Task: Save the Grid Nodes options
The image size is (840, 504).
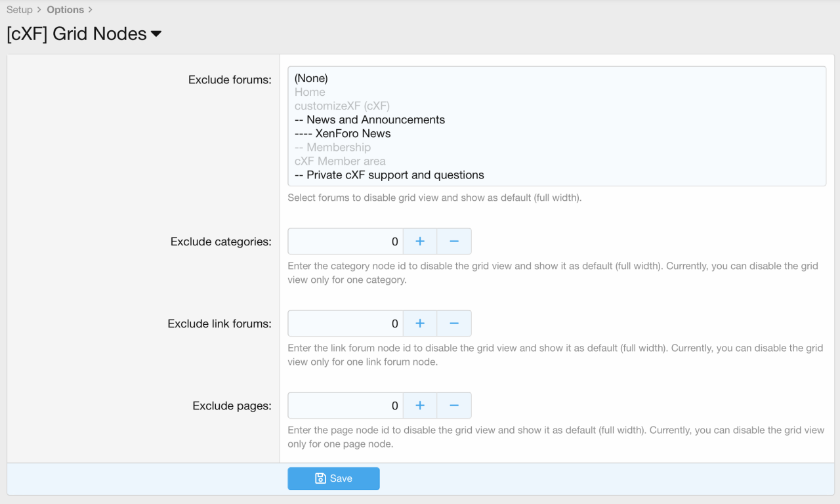Action: tap(333, 478)
